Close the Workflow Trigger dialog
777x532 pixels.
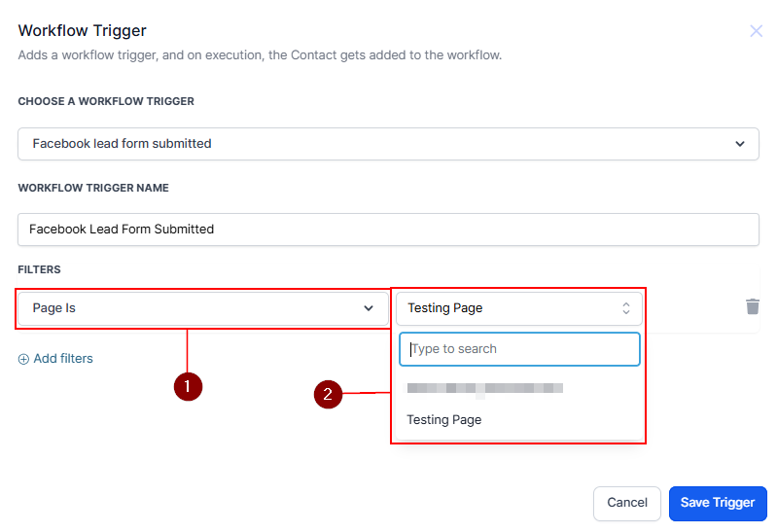pos(756,31)
